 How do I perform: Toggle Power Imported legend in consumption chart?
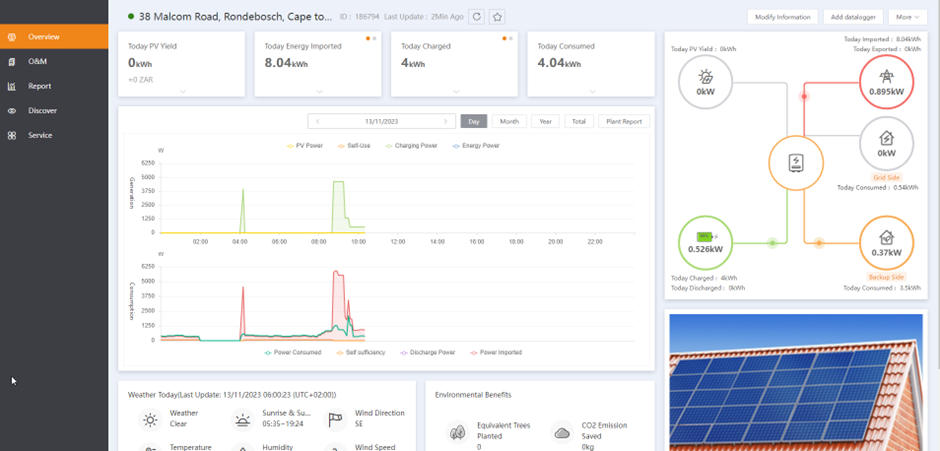496,352
